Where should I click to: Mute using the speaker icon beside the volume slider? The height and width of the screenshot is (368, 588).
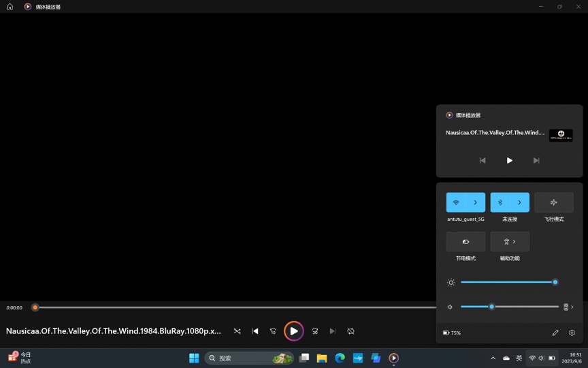450,307
